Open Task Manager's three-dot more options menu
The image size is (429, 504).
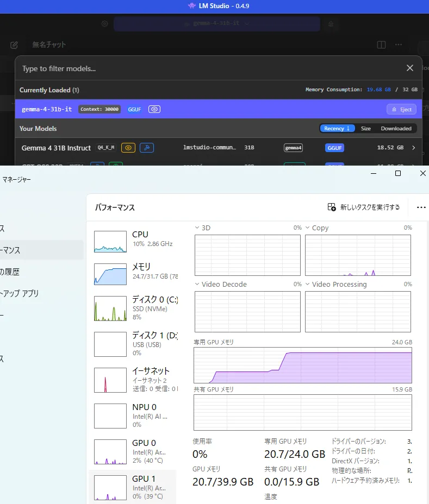point(421,207)
